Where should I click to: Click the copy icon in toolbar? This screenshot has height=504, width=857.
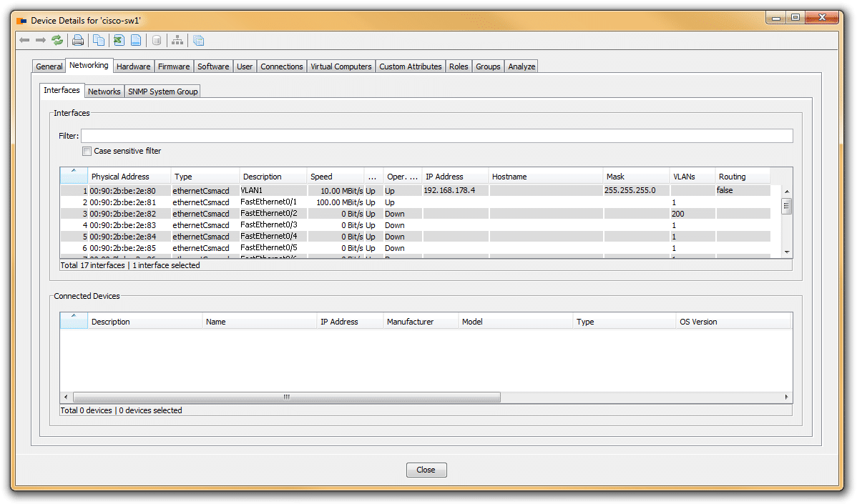(x=99, y=40)
